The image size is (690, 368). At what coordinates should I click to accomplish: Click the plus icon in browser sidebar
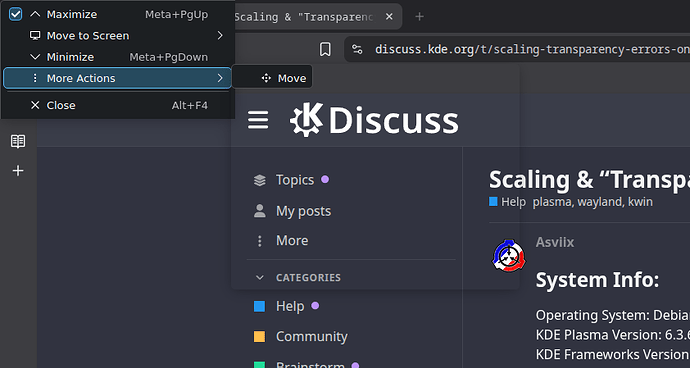click(18, 170)
